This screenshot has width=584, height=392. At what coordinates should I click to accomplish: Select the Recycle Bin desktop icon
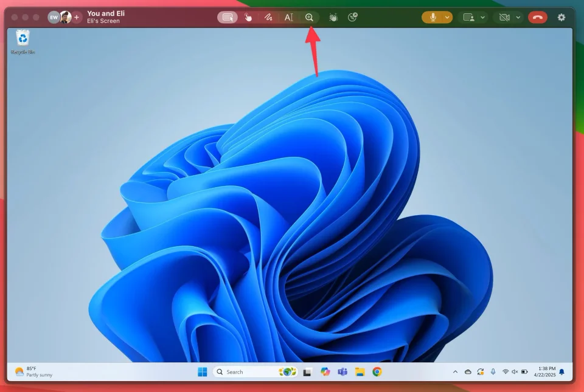tap(23, 42)
